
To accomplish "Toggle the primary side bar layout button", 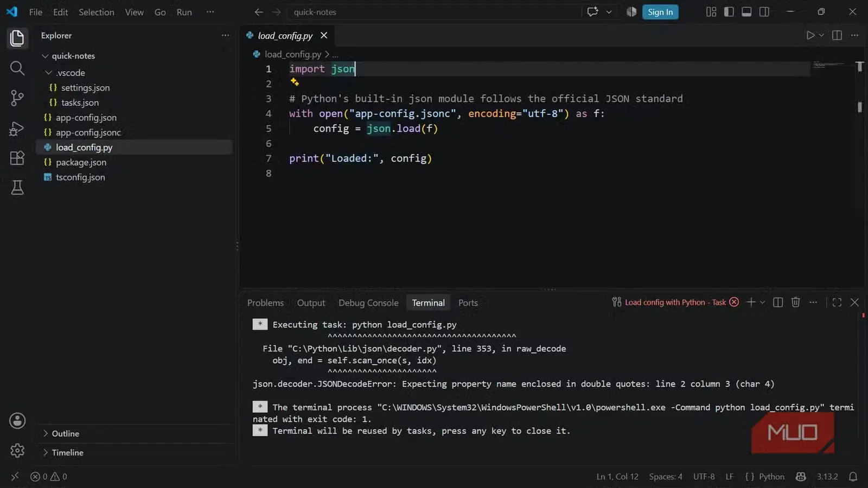I will tap(729, 12).
